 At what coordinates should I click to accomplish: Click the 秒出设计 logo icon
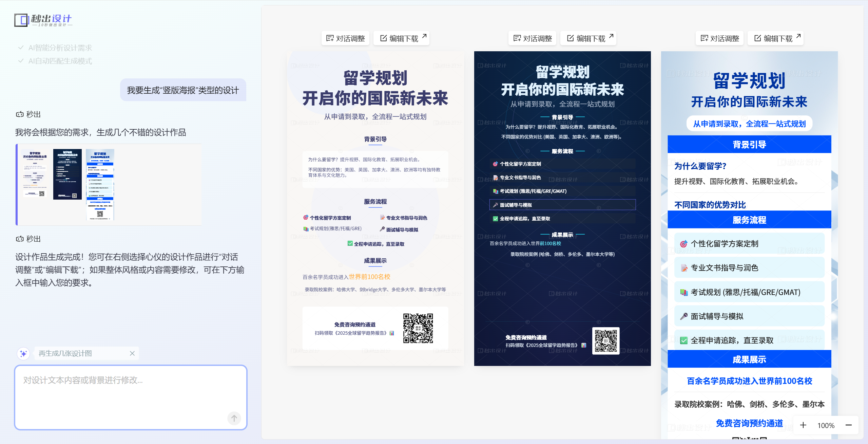click(21, 20)
